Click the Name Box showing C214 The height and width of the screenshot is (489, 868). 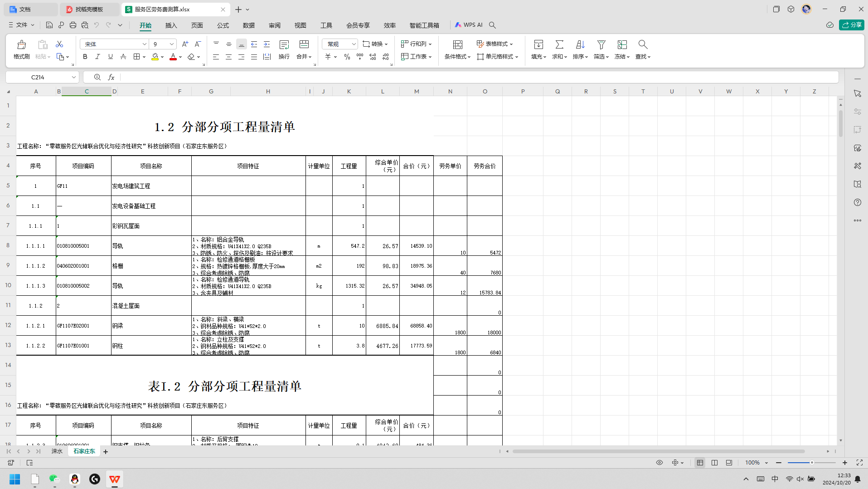(x=43, y=77)
